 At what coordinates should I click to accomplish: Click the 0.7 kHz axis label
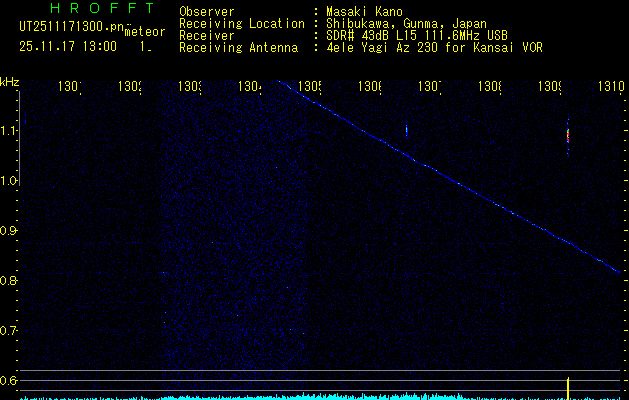[x=8, y=331]
